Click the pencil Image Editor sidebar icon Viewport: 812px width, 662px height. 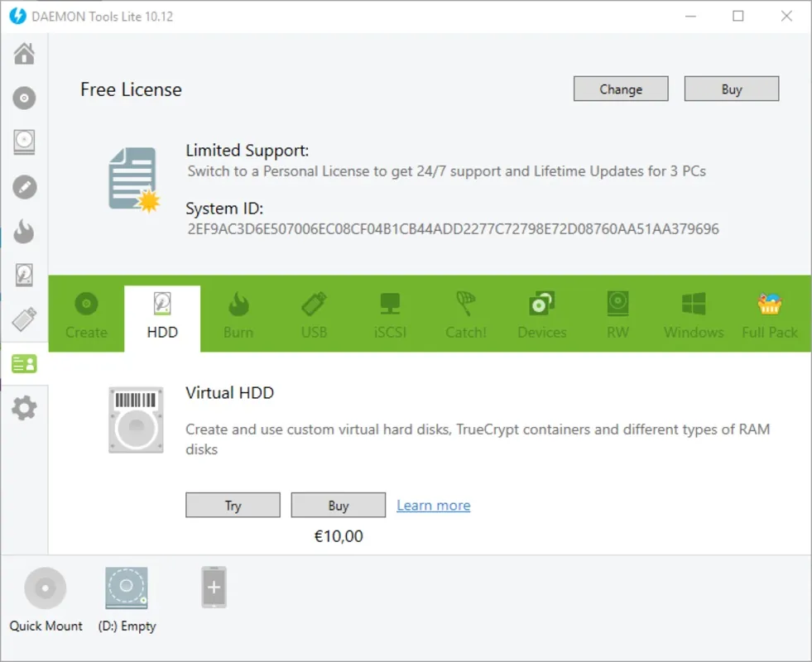click(24, 187)
